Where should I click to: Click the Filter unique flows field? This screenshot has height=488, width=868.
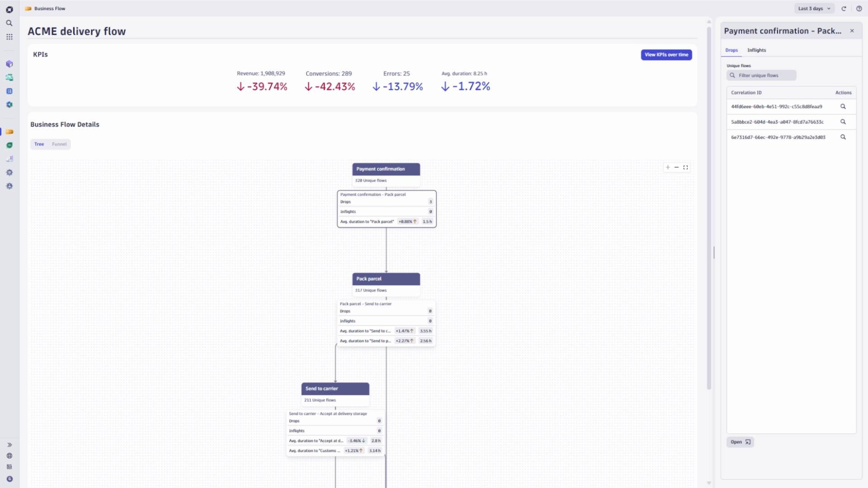[764, 75]
